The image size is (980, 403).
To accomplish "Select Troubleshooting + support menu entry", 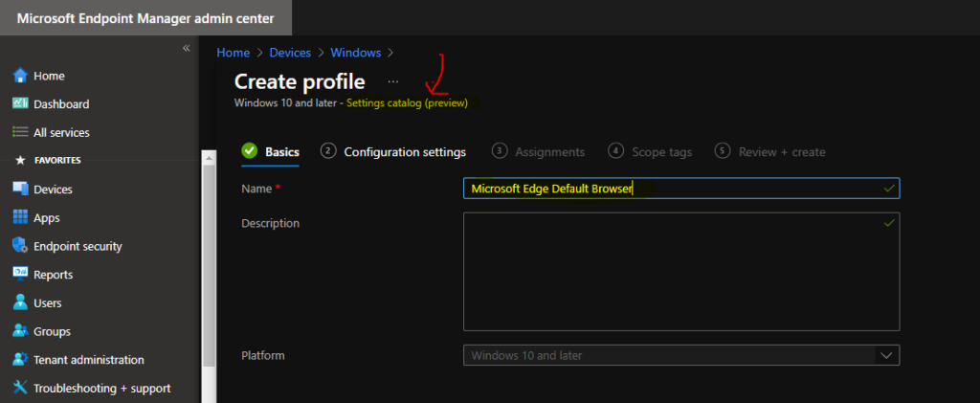I will point(101,389).
